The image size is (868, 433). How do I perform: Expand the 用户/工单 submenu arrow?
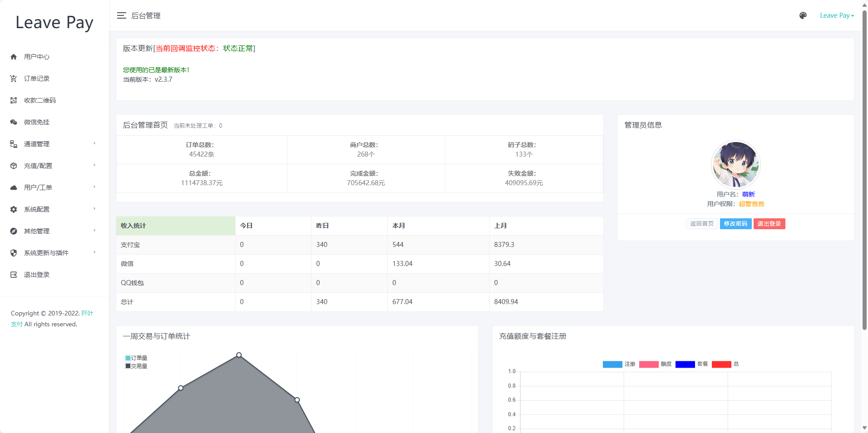click(94, 187)
